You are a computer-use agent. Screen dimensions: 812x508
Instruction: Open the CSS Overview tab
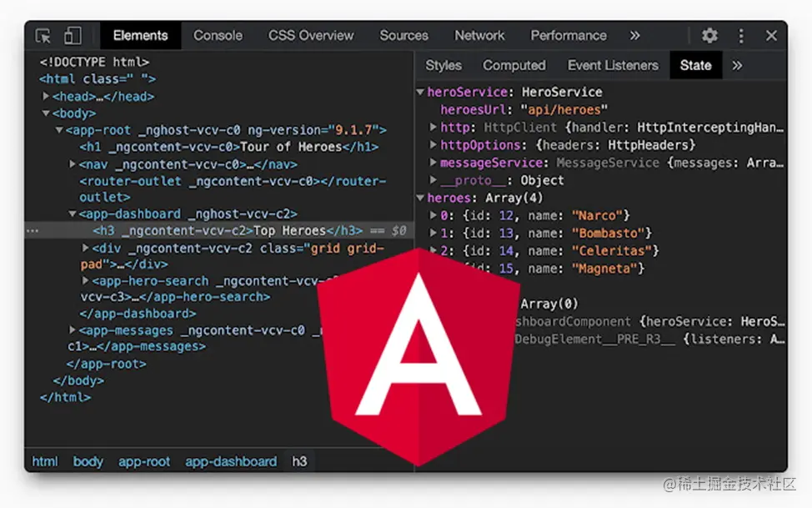coord(311,36)
